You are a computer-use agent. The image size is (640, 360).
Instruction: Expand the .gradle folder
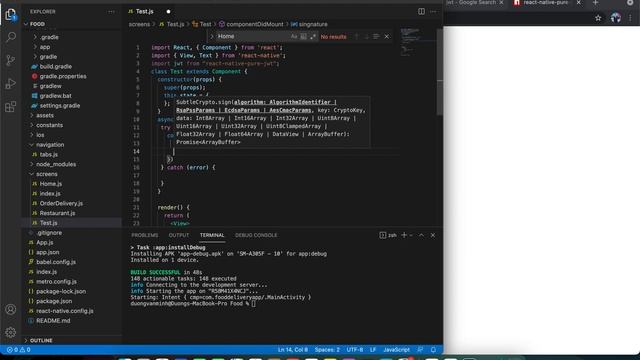49,37
